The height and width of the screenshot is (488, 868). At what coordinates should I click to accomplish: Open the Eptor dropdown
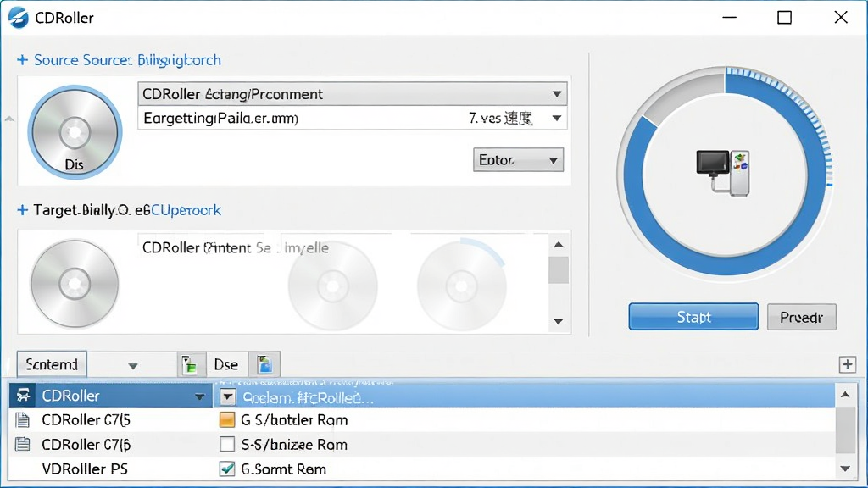click(x=518, y=160)
